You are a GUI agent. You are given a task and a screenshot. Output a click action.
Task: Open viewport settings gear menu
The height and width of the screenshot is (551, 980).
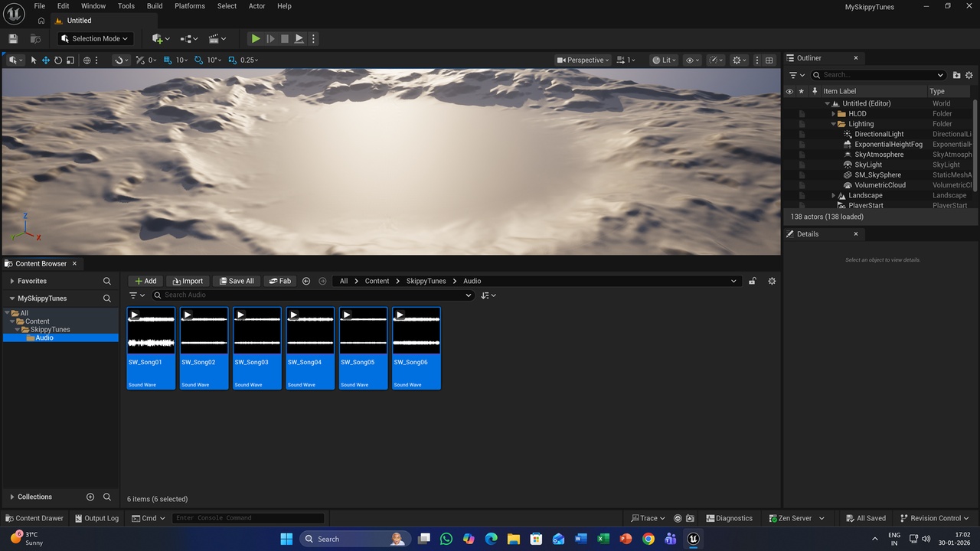(x=740, y=60)
